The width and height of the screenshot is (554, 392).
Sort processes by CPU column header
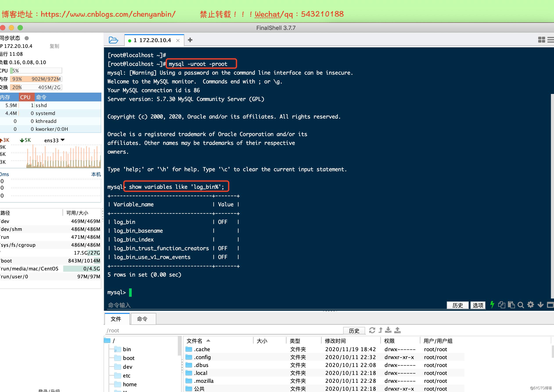coord(25,97)
